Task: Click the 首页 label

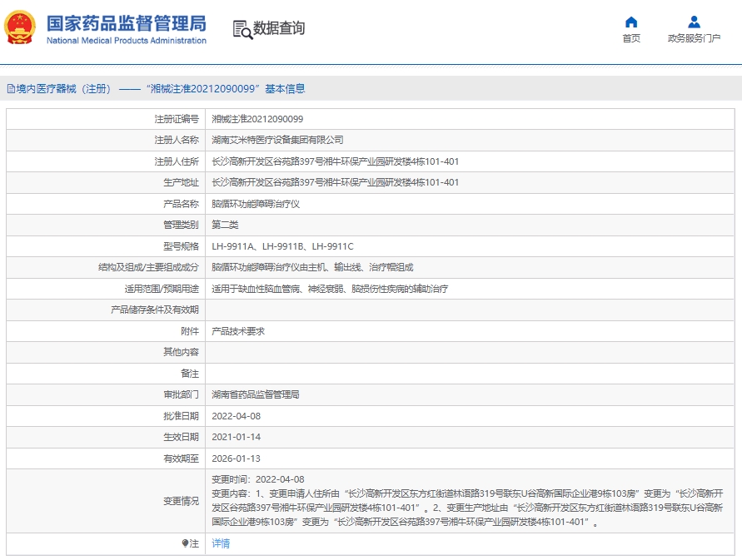Action: (631, 38)
